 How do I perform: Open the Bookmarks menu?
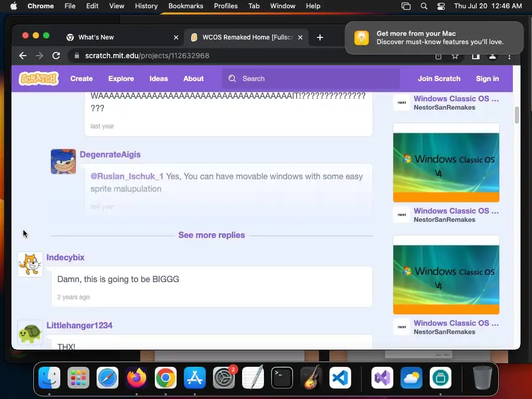[186, 6]
